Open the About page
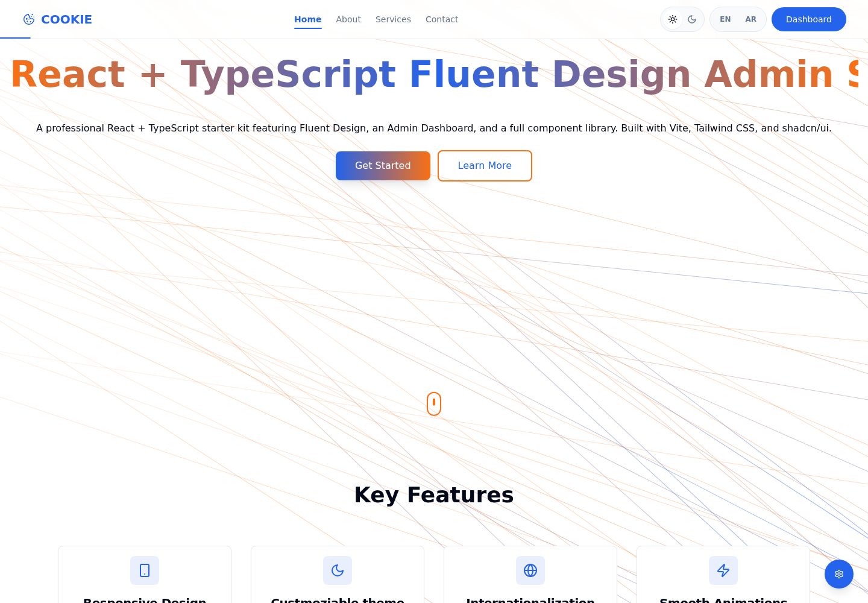 click(x=348, y=19)
